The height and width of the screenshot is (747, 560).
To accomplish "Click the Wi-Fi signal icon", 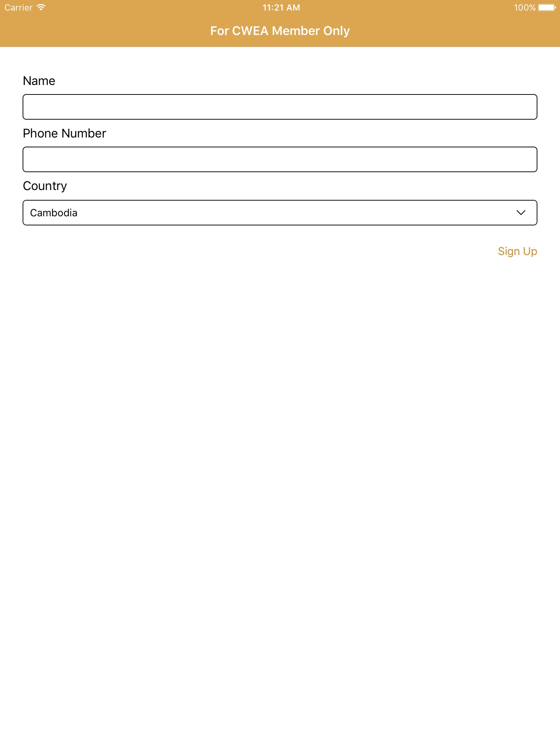I will pyautogui.click(x=41, y=7).
